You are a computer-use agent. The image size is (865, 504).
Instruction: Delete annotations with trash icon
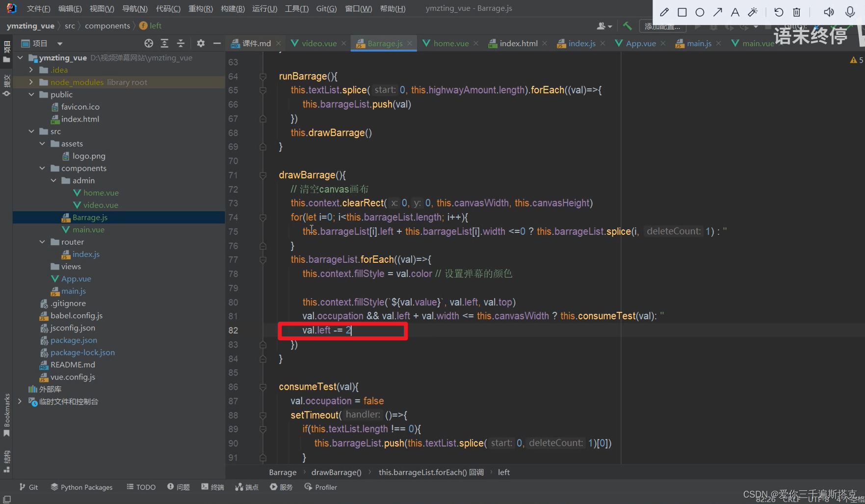(797, 12)
